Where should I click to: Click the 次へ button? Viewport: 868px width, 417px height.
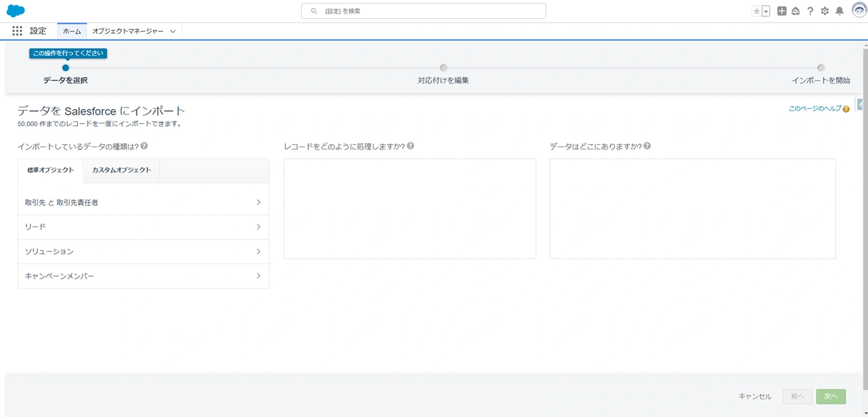831,396
